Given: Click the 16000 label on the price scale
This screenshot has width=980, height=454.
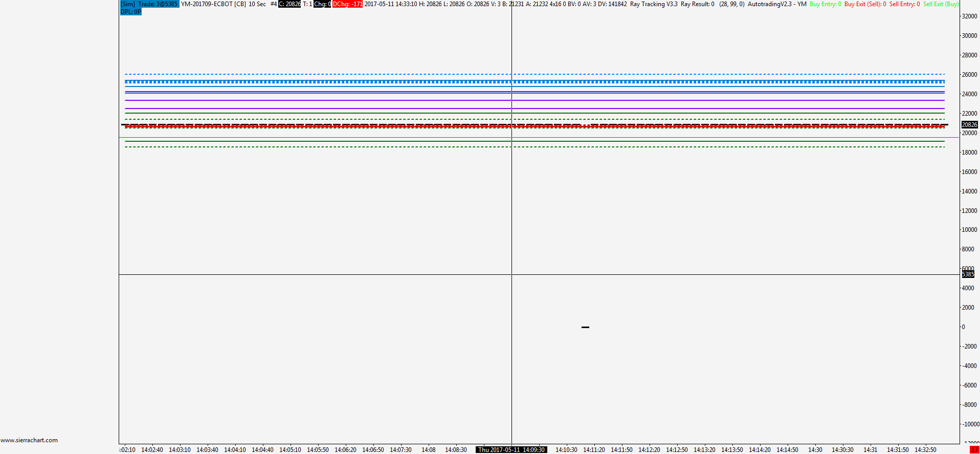Looking at the screenshot, I should coord(969,172).
